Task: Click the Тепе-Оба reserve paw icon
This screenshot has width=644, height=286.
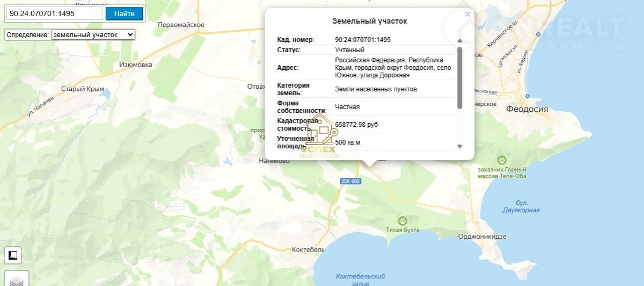Action: [x=501, y=160]
